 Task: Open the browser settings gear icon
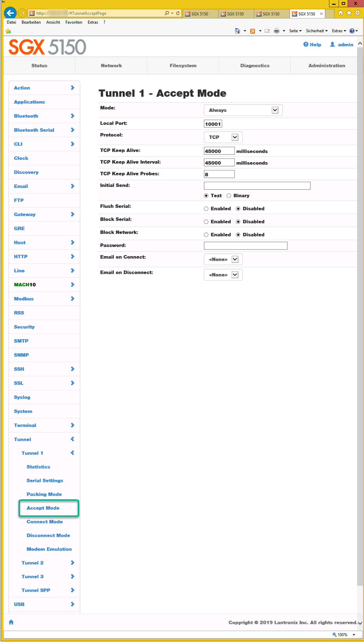coord(357,13)
